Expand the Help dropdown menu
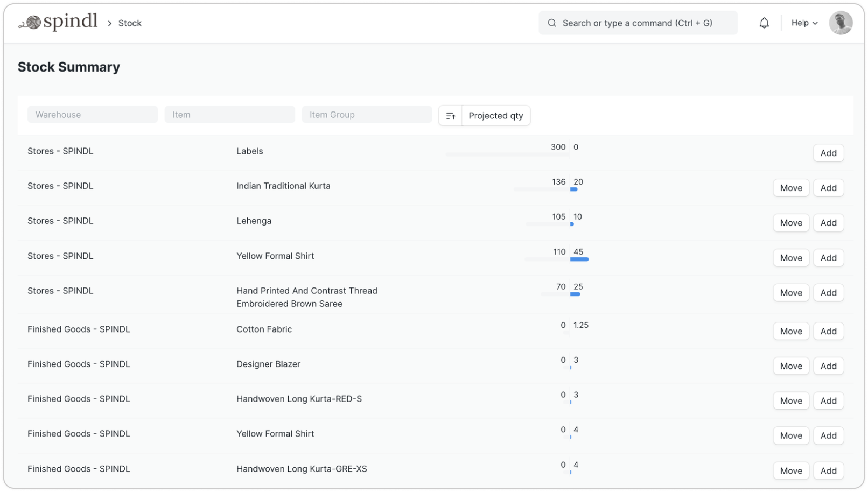868x492 pixels. (x=804, y=23)
